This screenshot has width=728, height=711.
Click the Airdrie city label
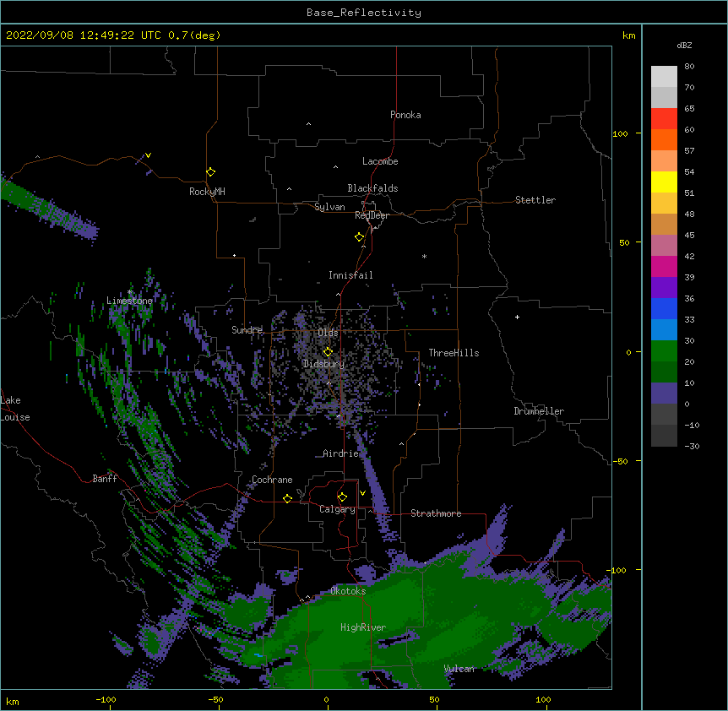pyautogui.click(x=340, y=453)
